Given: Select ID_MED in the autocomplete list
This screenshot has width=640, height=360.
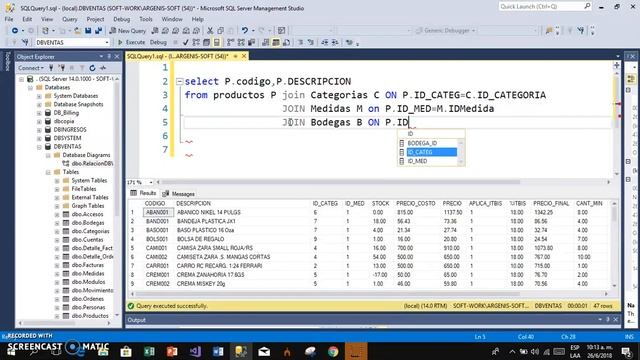Looking at the screenshot, I should tap(417, 161).
